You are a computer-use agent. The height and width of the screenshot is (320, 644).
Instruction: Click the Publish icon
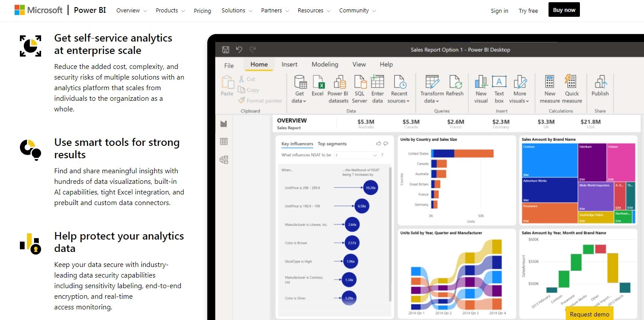(x=600, y=82)
